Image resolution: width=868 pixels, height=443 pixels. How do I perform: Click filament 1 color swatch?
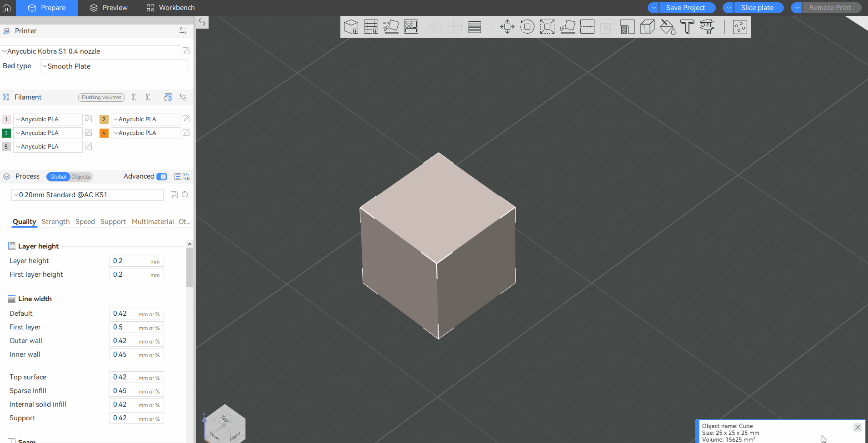click(x=6, y=119)
